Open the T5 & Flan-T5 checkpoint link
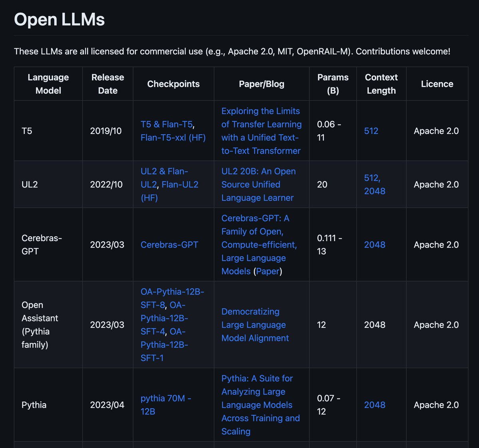Viewport: 479px width, 448px height. pos(167,124)
